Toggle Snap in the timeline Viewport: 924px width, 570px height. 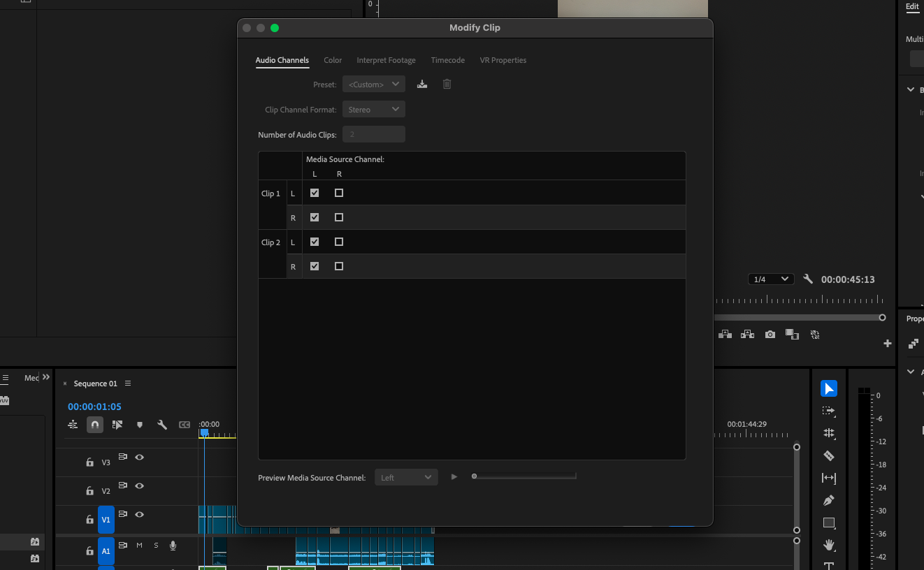94,424
